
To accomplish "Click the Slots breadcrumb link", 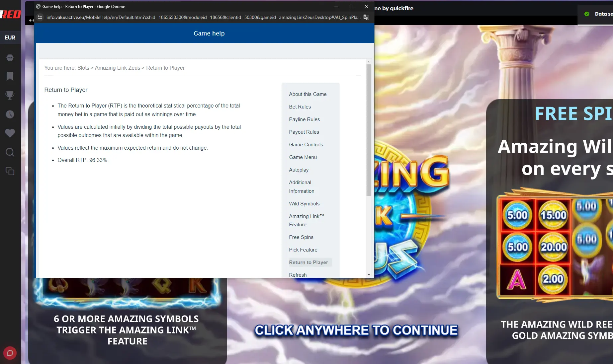I will (83, 68).
